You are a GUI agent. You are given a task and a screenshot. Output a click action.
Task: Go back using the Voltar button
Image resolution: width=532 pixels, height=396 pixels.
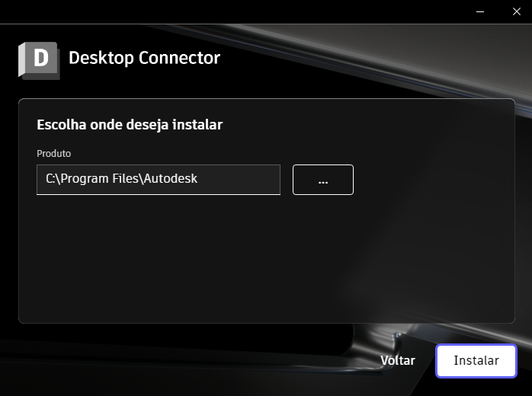398,361
